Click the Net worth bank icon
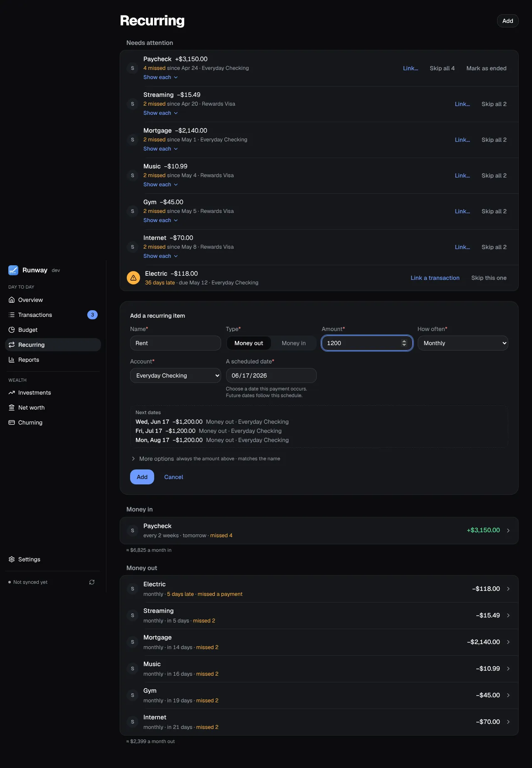 click(x=12, y=407)
